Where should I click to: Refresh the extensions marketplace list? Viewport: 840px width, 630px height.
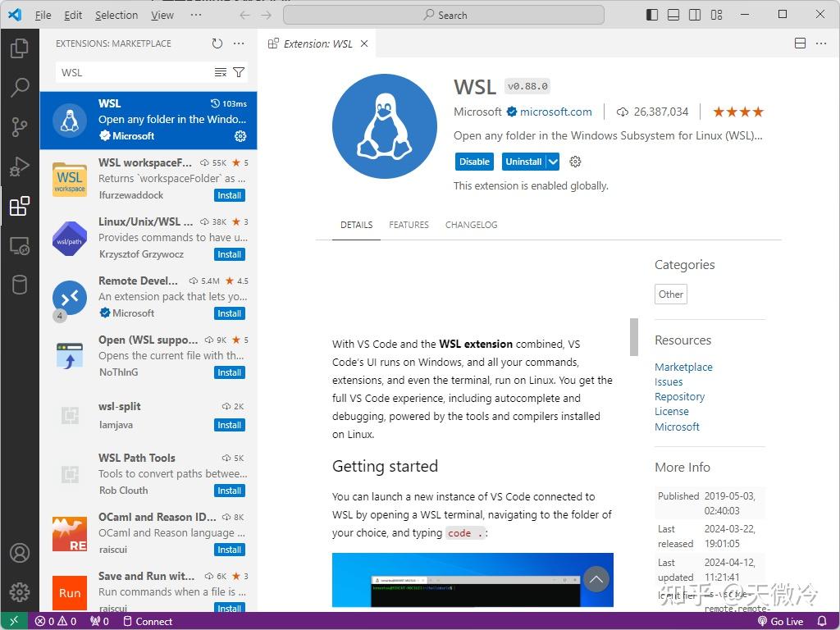217,43
